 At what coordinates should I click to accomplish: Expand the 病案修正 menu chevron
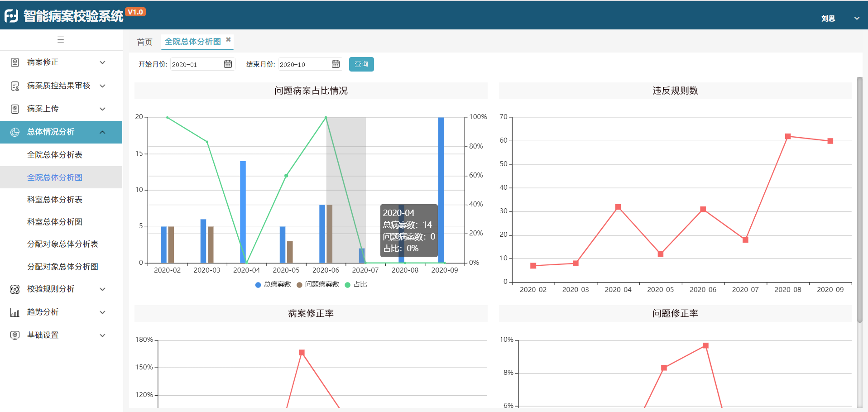(x=102, y=62)
